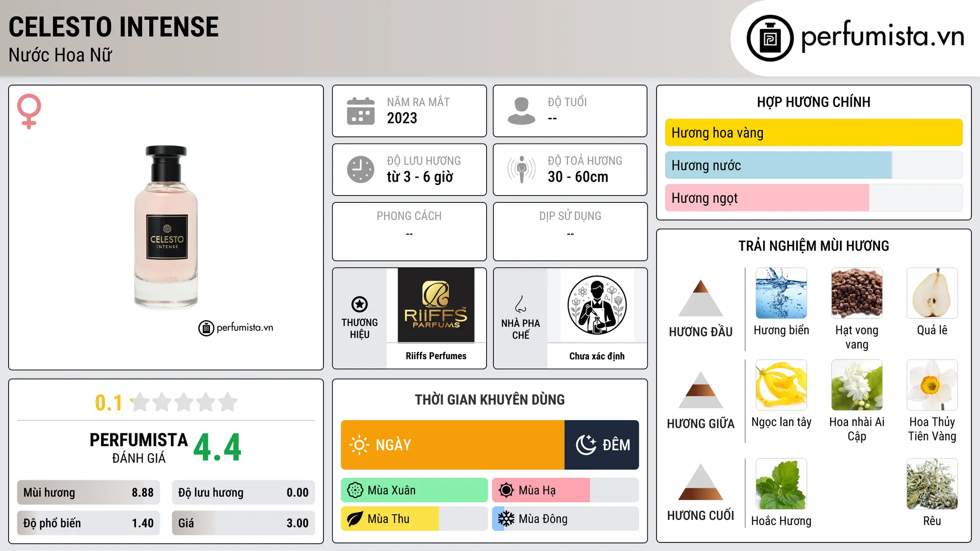980x551 pixels.
Task: Open the Riiffs Parfums brand logo
Action: pos(436,305)
